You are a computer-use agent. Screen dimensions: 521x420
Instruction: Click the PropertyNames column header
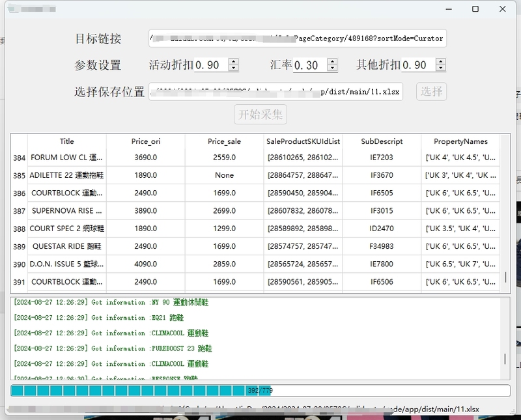460,141
